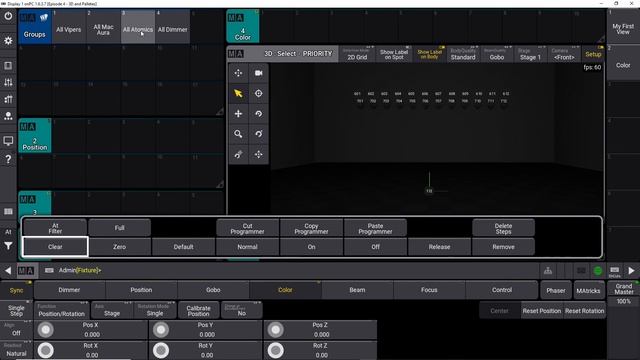
Task: Open the Axis Stage dropdown
Action: (112, 310)
